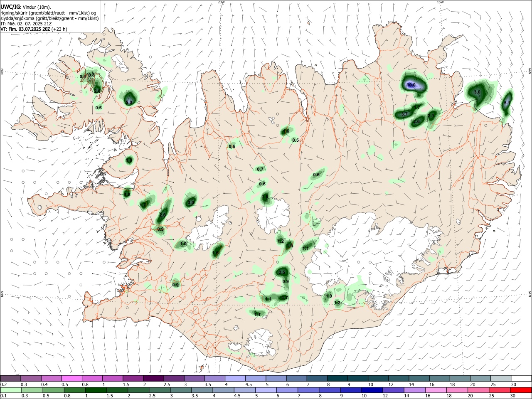Image resolution: width=532 pixels, height=399 pixels.
Task: Click the rigning/skúrir legend description line
Action: tap(48, 13)
